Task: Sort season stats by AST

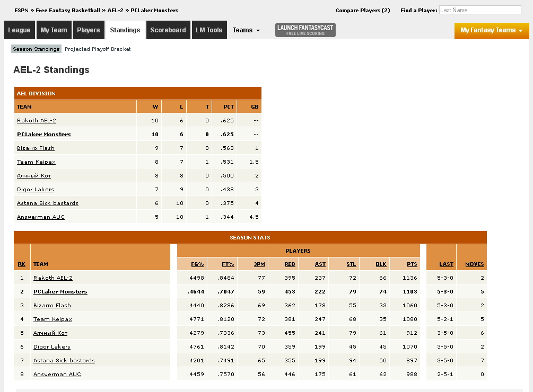Action: (x=320, y=264)
